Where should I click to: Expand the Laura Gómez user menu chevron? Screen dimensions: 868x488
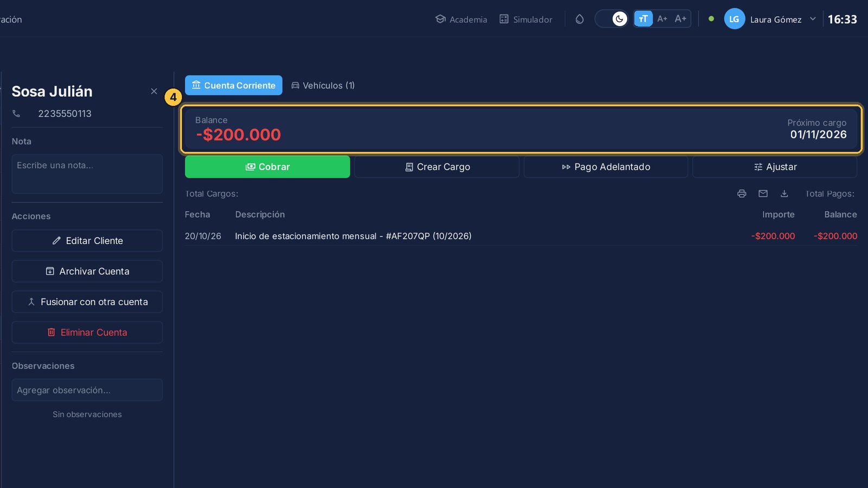point(812,19)
